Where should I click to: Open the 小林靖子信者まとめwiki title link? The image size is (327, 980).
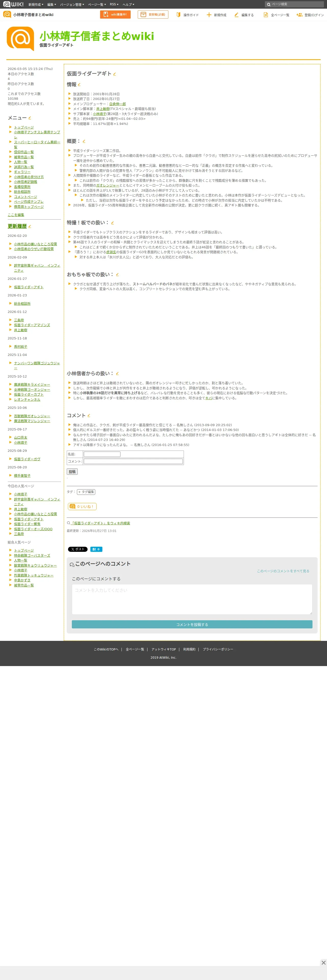click(97, 36)
